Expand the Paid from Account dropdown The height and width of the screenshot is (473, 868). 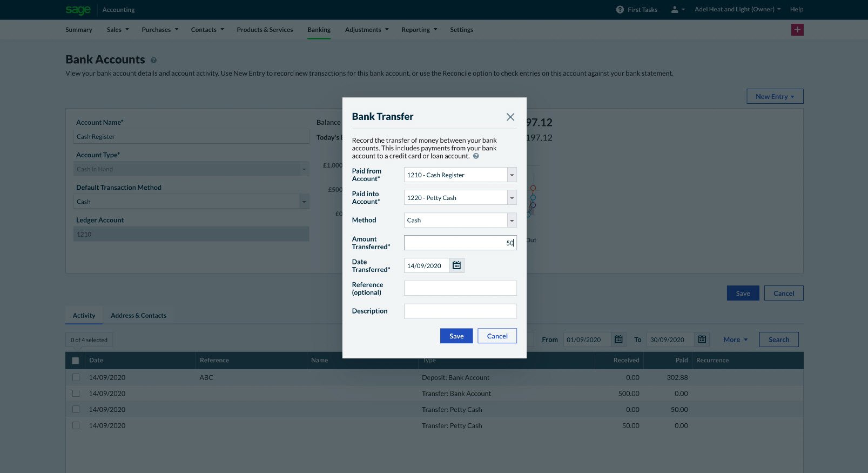pos(512,175)
